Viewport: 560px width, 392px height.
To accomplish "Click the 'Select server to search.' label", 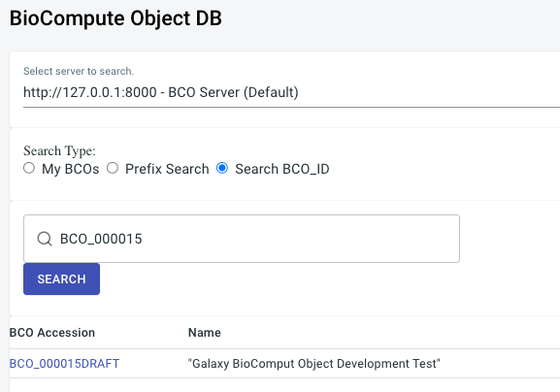I will click(x=79, y=71).
